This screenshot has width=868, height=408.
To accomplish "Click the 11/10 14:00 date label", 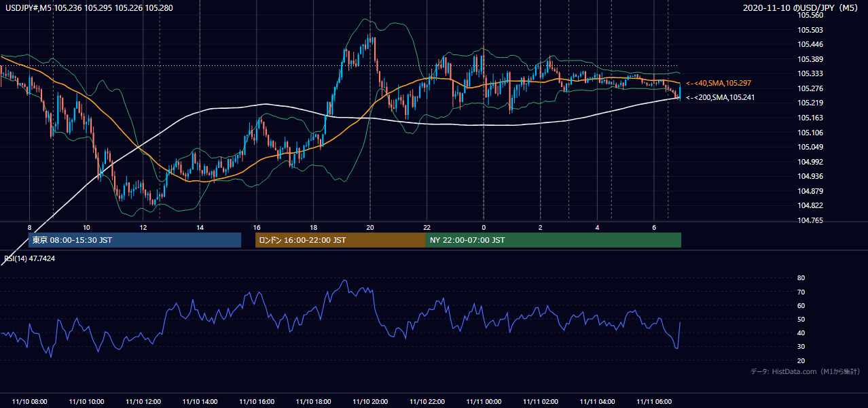I will click(x=200, y=402).
